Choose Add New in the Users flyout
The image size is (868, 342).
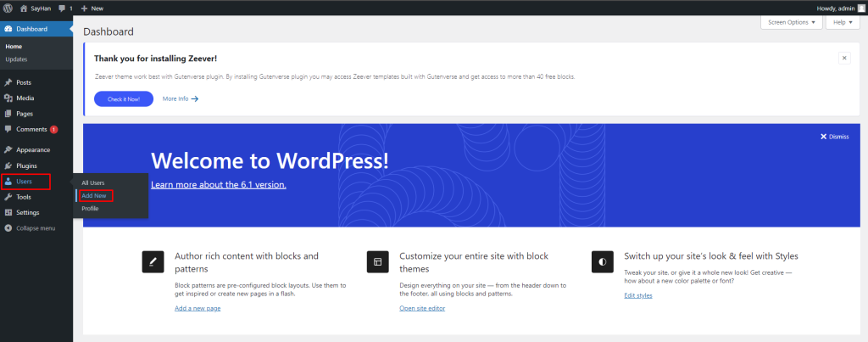[93, 196]
